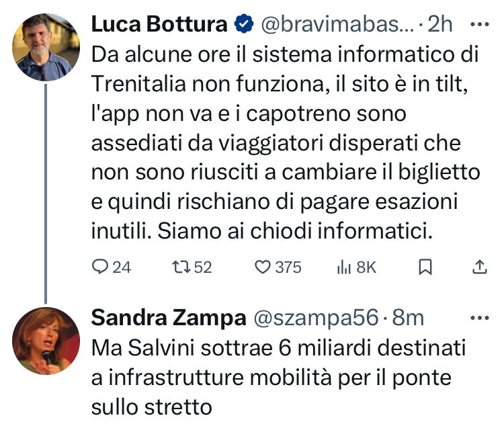Visit Luca Bottura's profile via display name
Screen dimensions: 504x426
[x=159, y=24]
